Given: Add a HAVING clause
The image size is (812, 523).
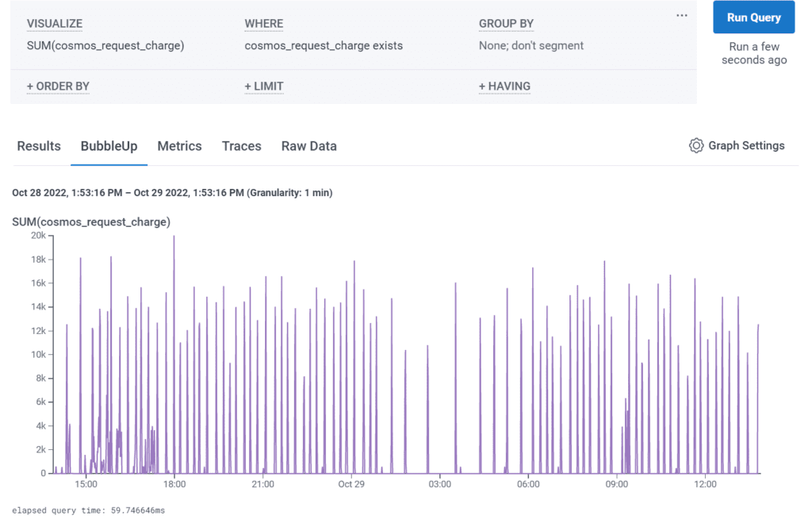Looking at the screenshot, I should 504,87.
